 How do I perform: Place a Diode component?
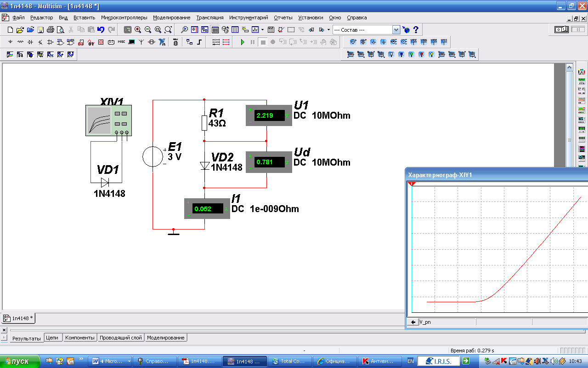coord(30,42)
